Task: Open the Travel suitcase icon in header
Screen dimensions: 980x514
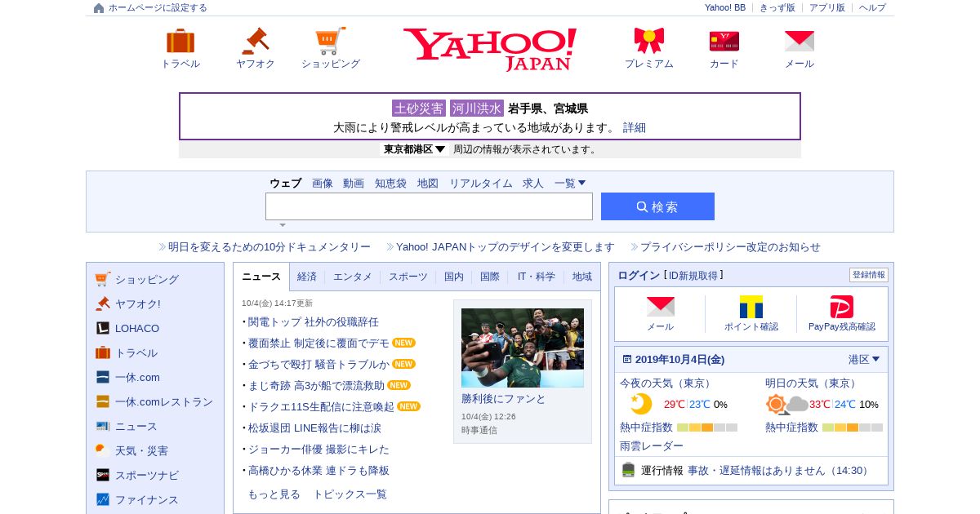Action: [x=180, y=41]
